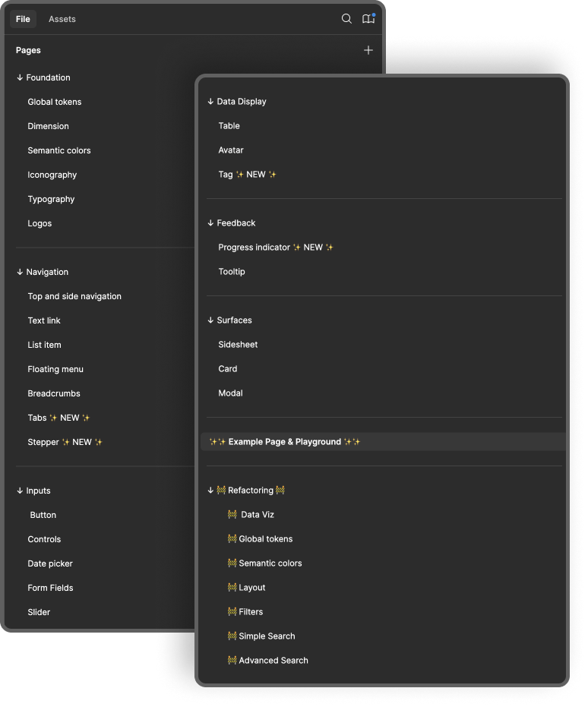Open the library book icon

click(x=368, y=19)
